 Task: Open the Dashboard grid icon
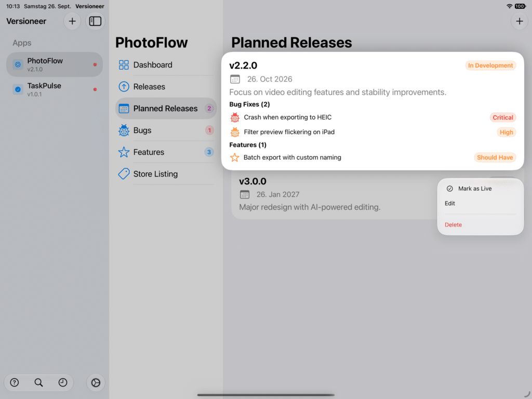[x=124, y=65]
